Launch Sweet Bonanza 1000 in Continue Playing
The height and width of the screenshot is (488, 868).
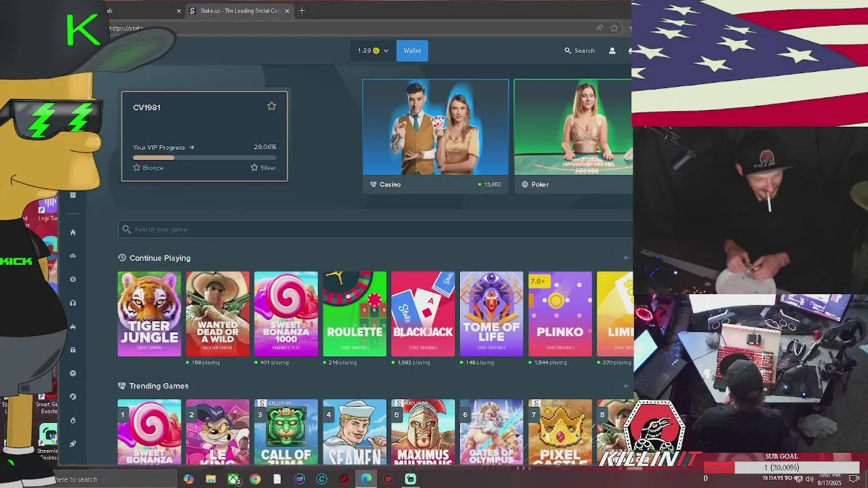[x=286, y=314]
